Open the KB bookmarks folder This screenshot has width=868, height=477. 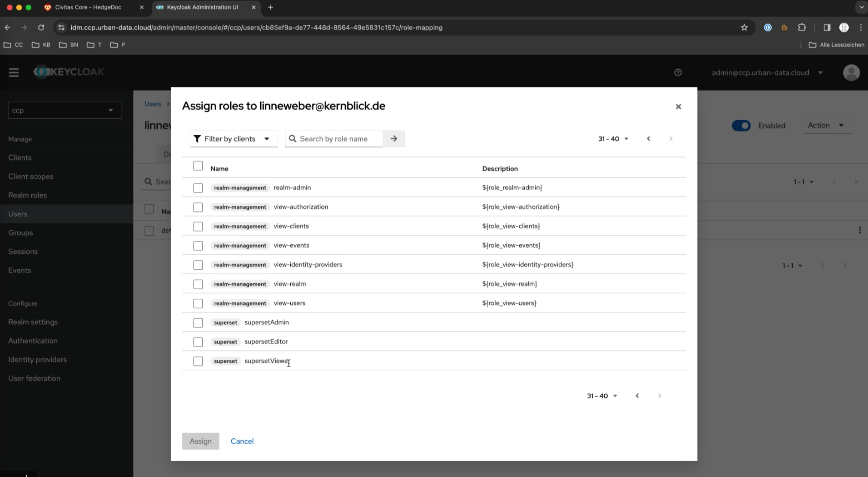coord(41,45)
